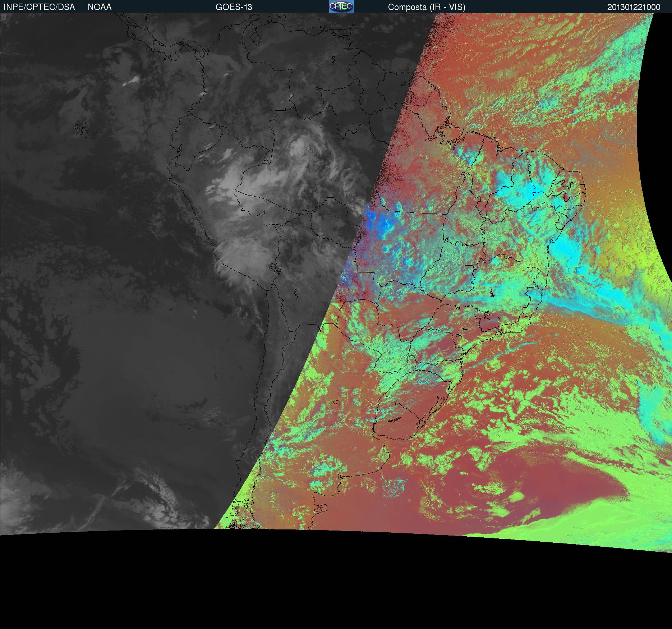This screenshot has height=629, width=672.
Task: Click the Composta (IR - VIS) title
Action: [x=427, y=7]
